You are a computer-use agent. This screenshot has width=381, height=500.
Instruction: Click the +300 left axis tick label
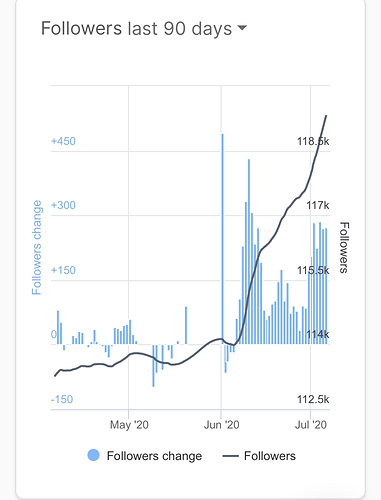63,205
